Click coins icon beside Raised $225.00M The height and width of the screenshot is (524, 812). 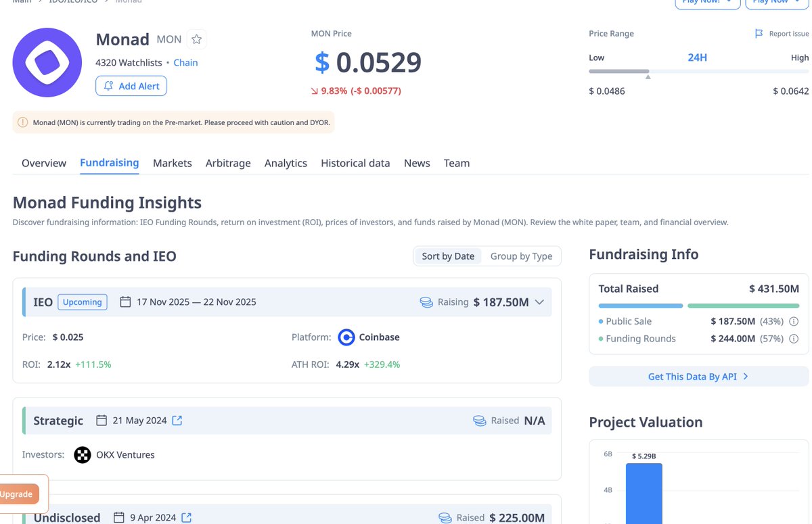pyautogui.click(x=445, y=518)
